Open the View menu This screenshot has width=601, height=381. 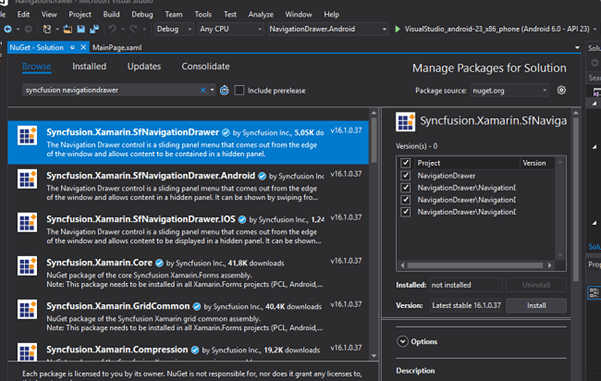(x=49, y=15)
